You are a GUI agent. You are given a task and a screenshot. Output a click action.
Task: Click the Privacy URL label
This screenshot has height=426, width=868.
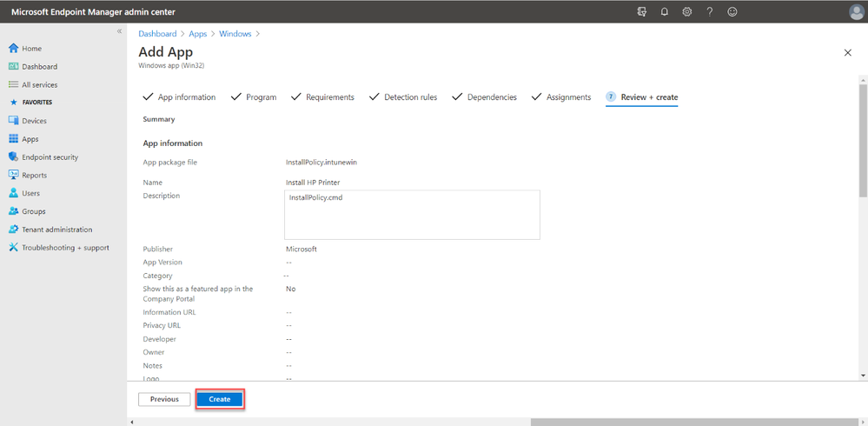coord(162,326)
